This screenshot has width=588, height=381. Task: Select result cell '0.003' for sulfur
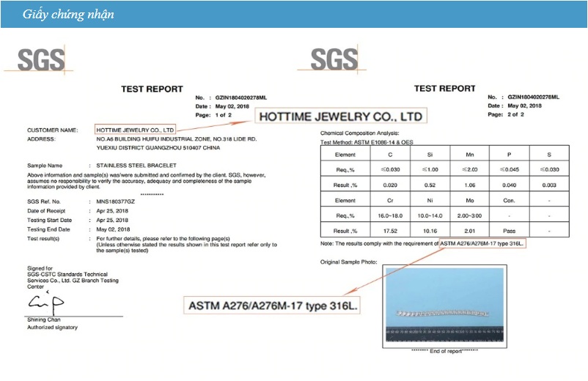tap(549, 185)
